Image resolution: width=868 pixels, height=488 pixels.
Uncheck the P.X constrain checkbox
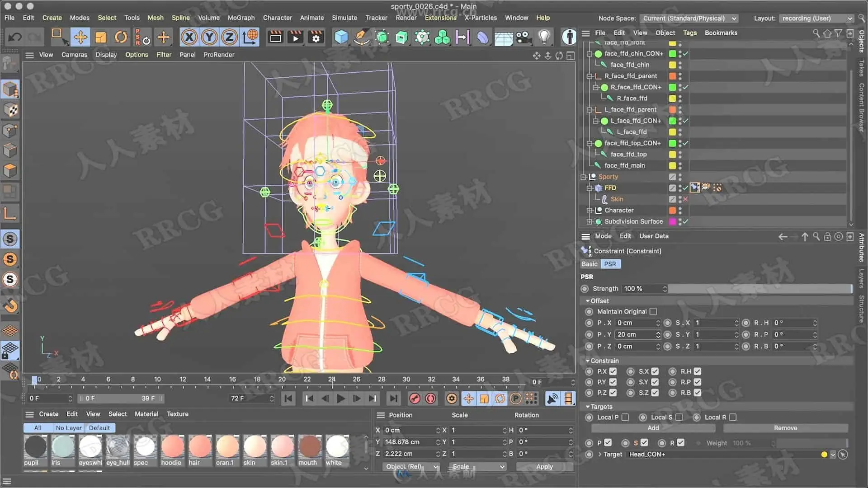click(x=613, y=371)
